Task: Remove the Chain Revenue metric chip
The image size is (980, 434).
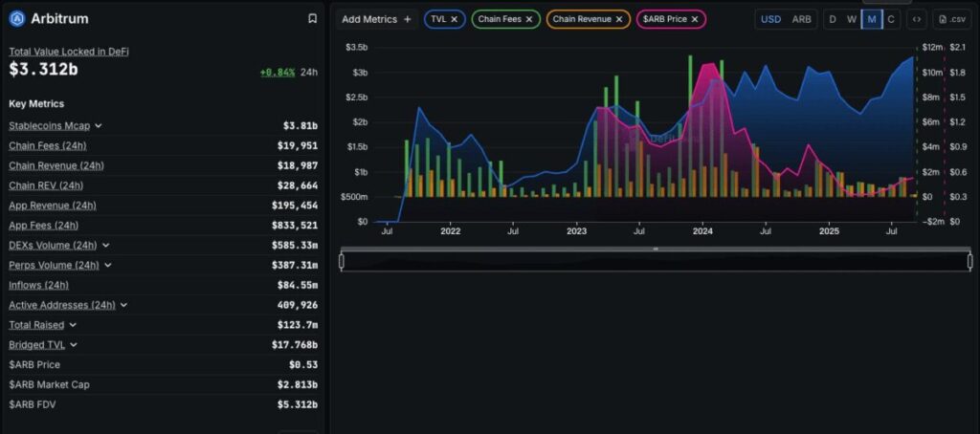Action: 619,19
